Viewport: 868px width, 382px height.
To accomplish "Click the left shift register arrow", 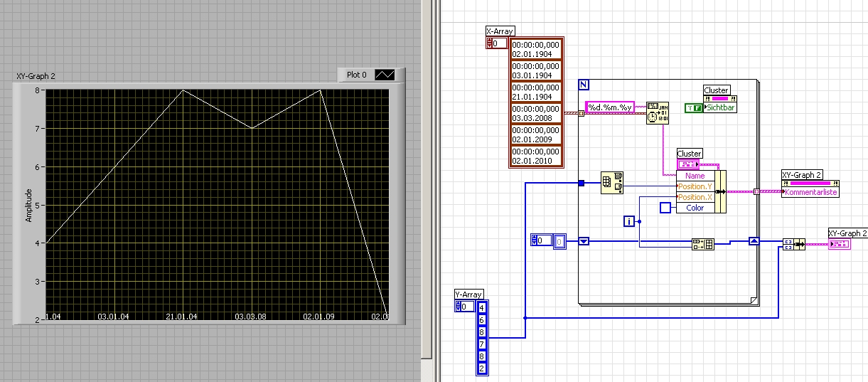I will [x=584, y=240].
